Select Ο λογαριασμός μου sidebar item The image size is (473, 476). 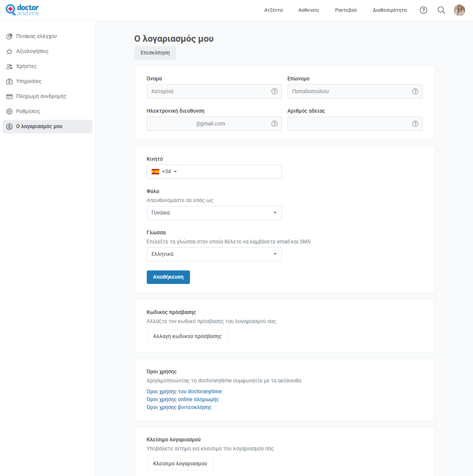click(48, 126)
